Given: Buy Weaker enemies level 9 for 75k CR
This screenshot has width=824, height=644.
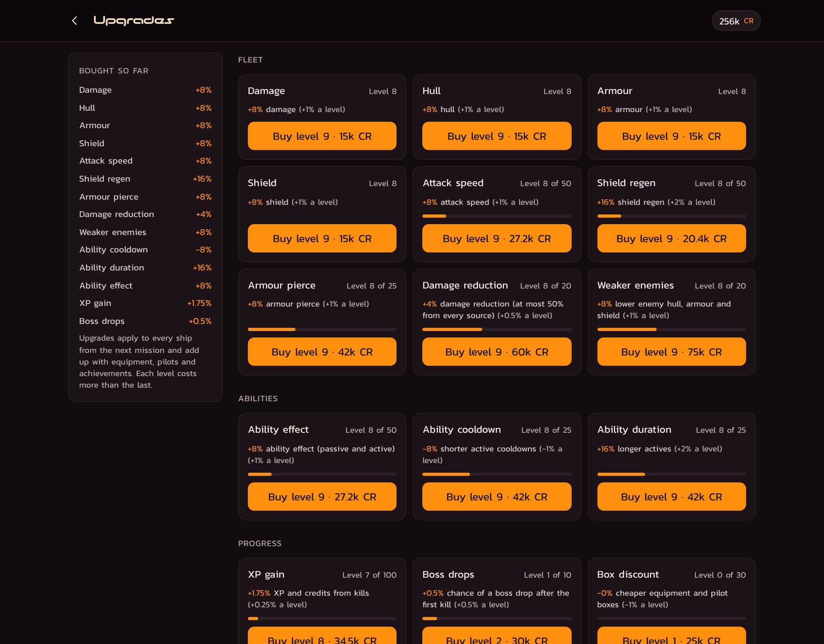Looking at the screenshot, I should (671, 352).
